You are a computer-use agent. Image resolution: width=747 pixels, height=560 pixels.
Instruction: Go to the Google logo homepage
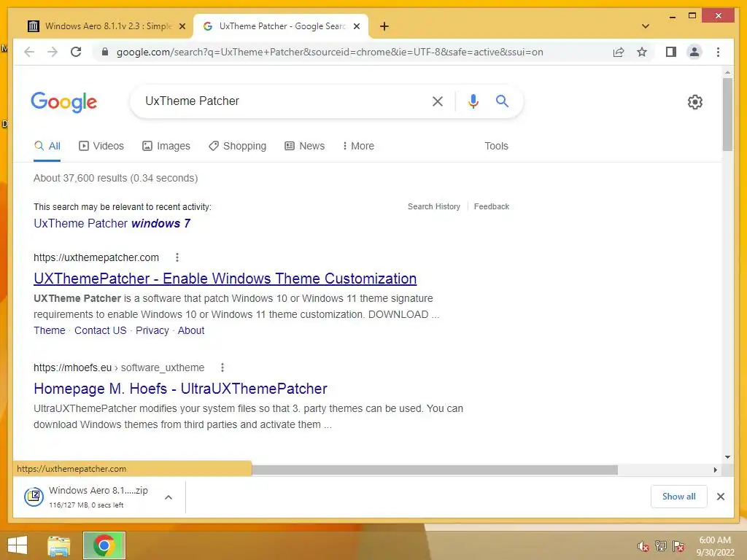64,102
